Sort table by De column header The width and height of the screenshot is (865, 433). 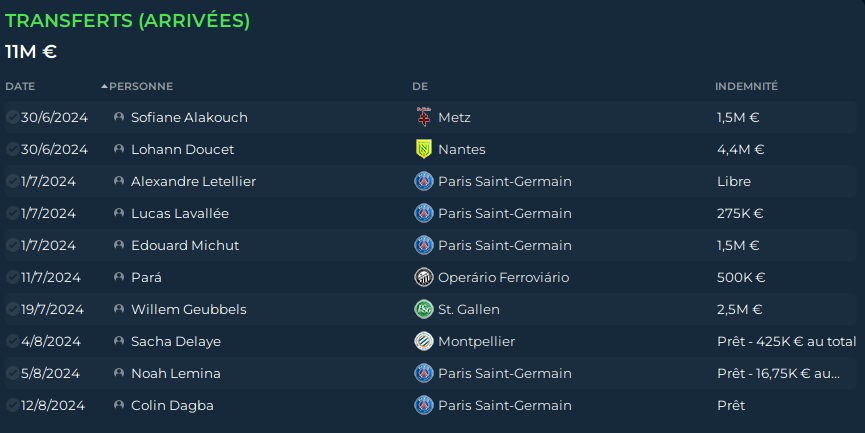pyautogui.click(x=420, y=86)
